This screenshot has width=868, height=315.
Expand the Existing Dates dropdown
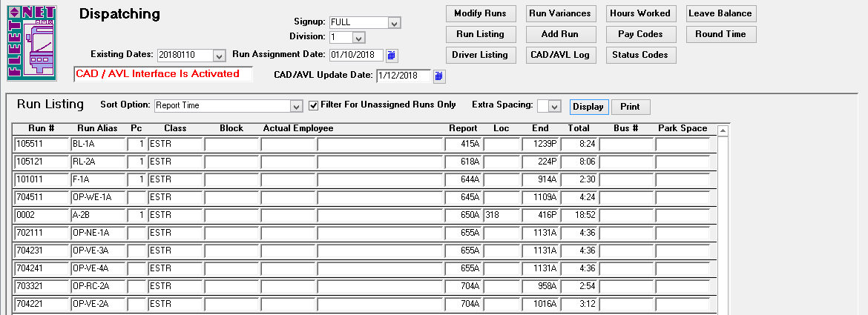coord(218,56)
